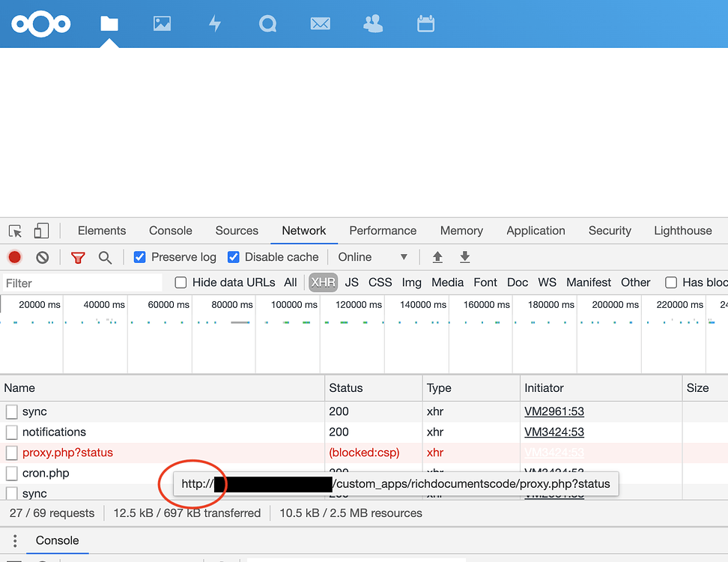
Task: Stop recording network log
Action: click(x=15, y=257)
